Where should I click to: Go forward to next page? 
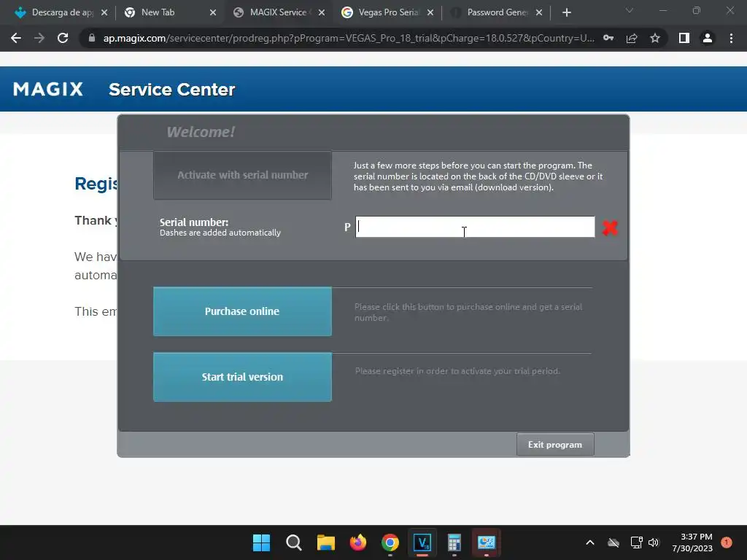39,38
